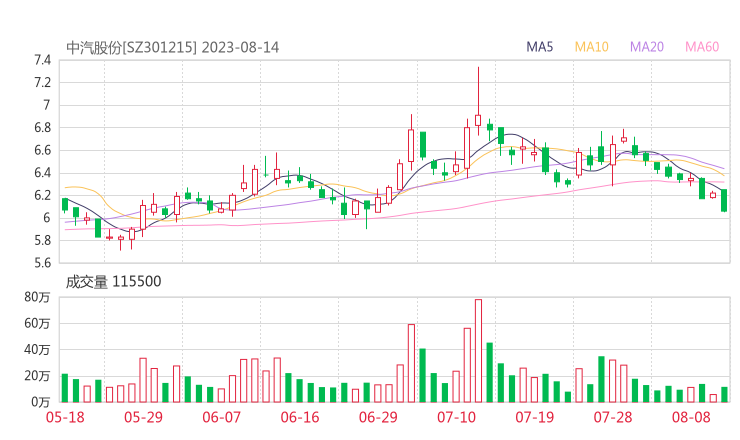Image resolution: width=740 pixels, height=440 pixels.
Task: Select the 05-18 date label
Action: (65, 417)
